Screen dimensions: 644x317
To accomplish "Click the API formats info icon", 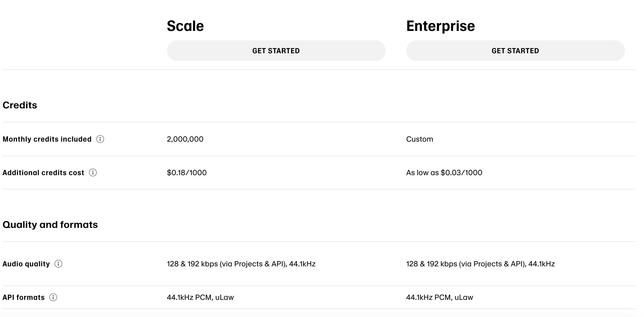I will coord(53,298).
